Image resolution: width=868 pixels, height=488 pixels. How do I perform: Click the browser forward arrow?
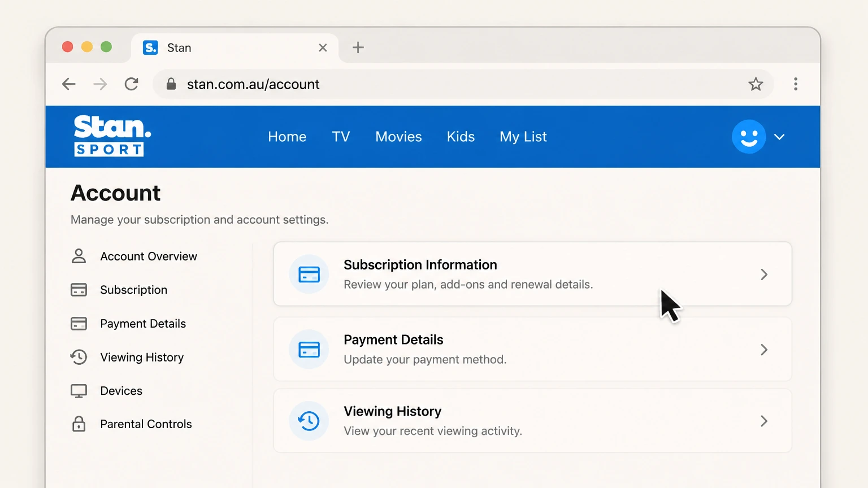click(x=100, y=84)
